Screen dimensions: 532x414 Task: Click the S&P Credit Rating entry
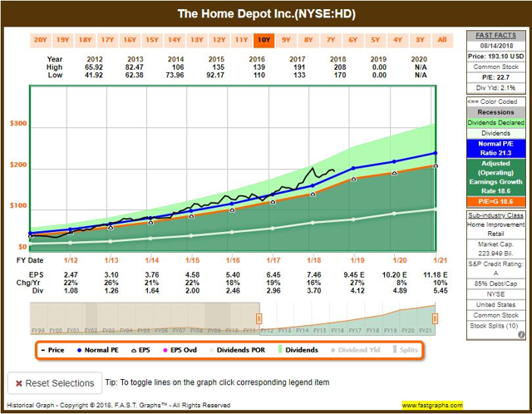[x=495, y=269]
